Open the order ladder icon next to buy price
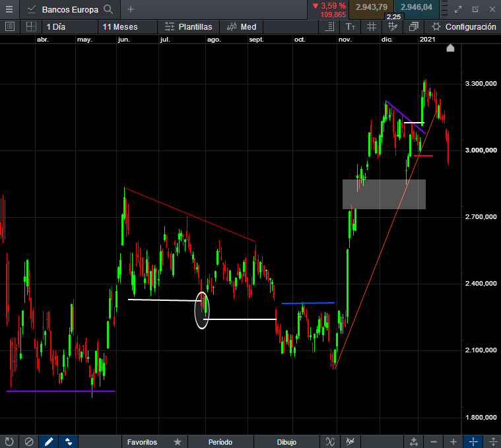501x448 pixels. tap(444, 9)
